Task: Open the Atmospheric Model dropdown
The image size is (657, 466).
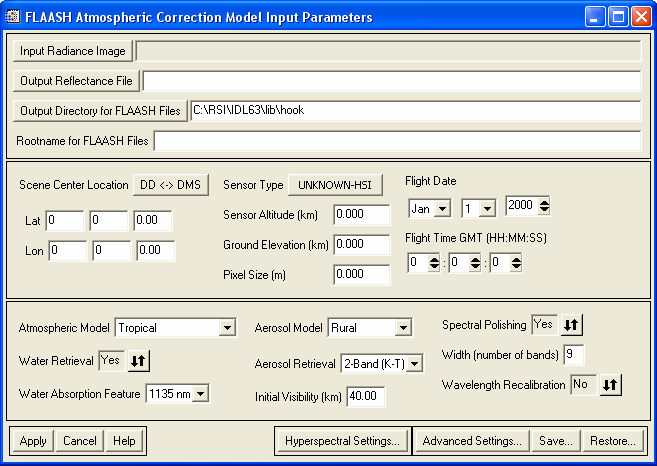Action: pyautogui.click(x=227, y=328)
